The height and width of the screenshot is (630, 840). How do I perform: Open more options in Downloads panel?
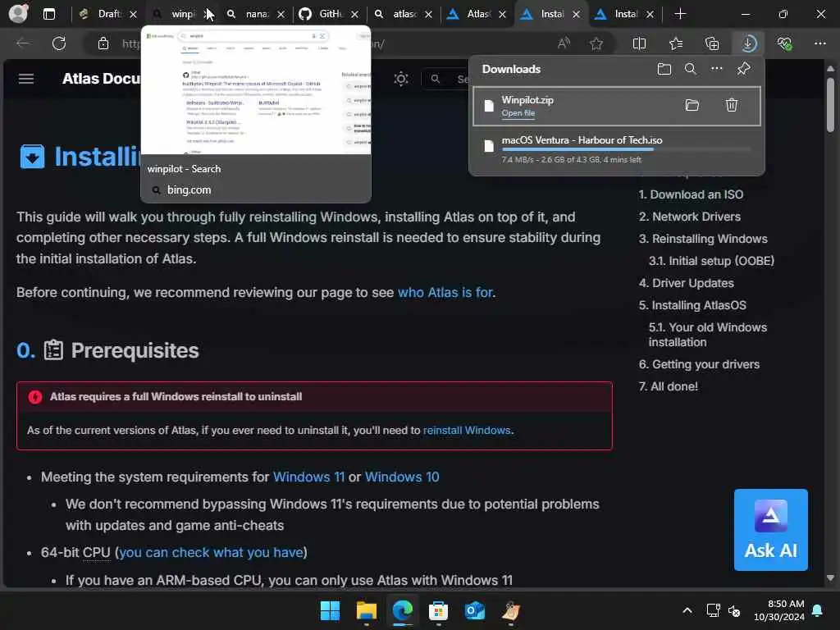pos(717,69)
